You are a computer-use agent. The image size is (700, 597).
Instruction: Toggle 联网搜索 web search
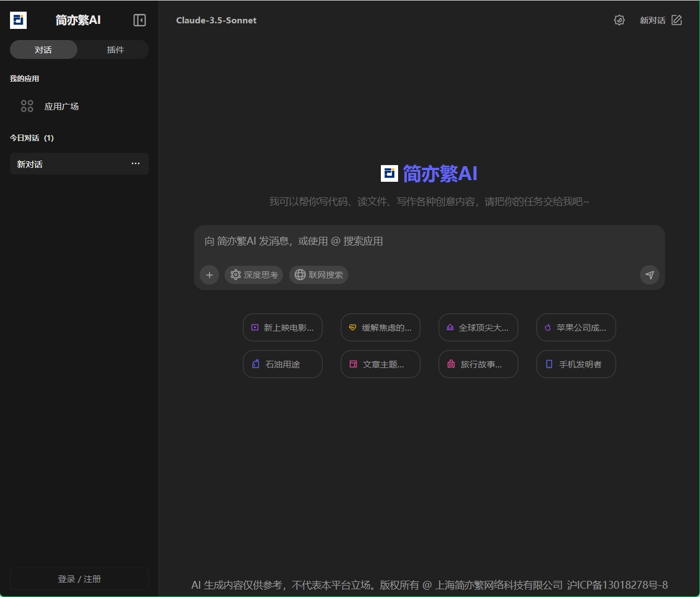click(319, 275)
